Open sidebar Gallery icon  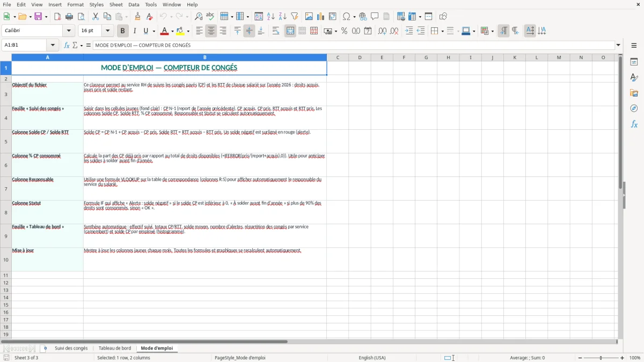[634, 93]
